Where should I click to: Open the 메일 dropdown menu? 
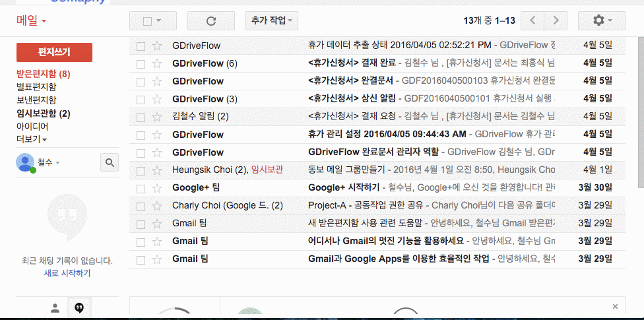31,20
